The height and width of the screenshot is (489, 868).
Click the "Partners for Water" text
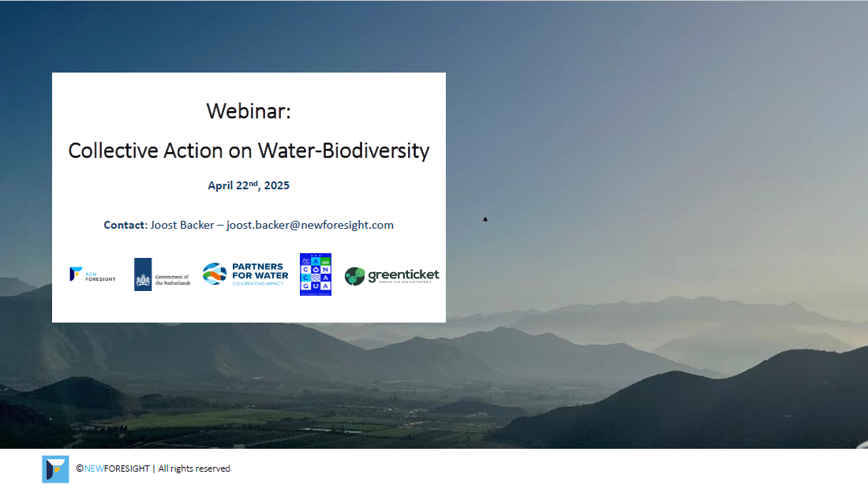point(260,271)
